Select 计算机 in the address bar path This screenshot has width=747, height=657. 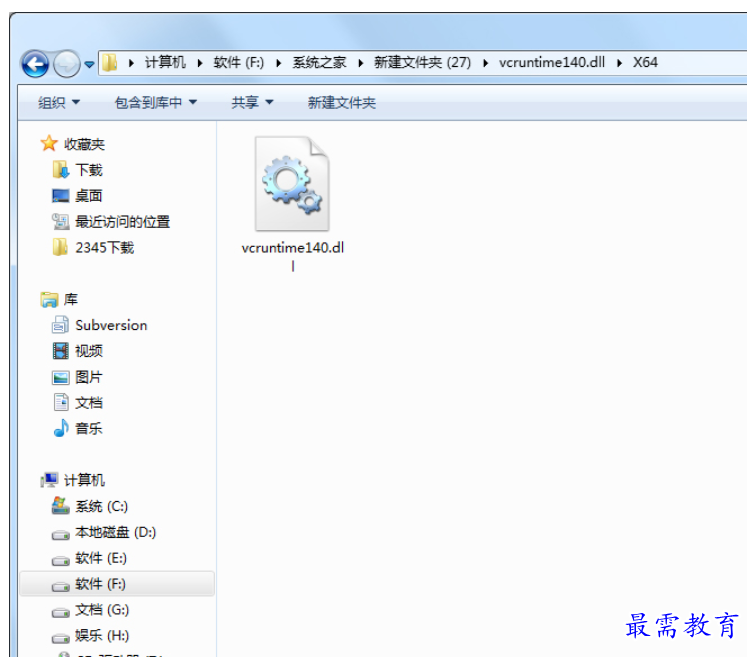tap(165, 62)
